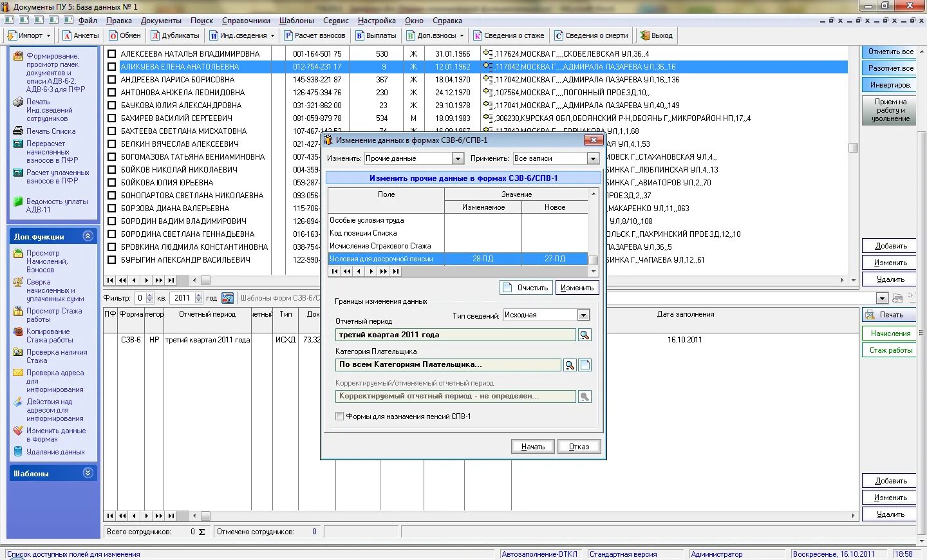Check the box for БАХИРЕВ ВАСИЛИЙ СЕРГЕЕВИЧ

111,118
